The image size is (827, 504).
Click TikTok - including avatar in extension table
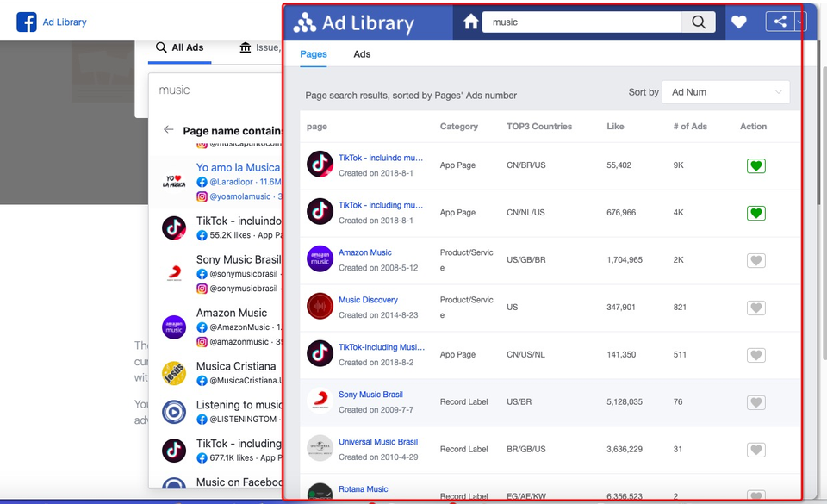(x=320, y=212)
